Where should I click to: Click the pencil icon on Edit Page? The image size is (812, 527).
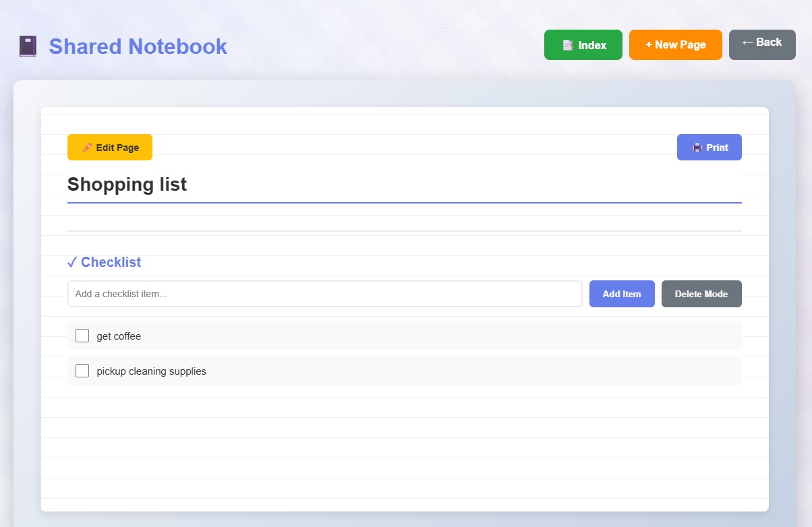tap(86, 148)
